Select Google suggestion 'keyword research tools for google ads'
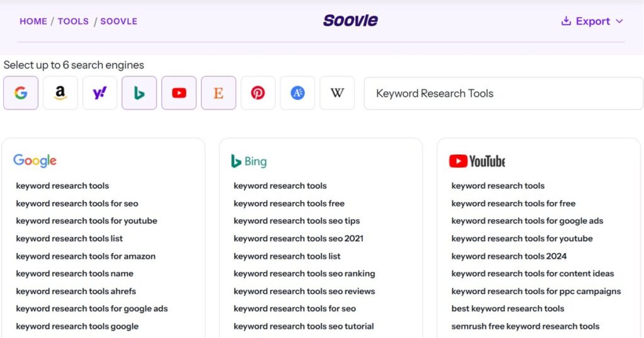Viewport: 644px width, 338px height. tap(92, 308)
